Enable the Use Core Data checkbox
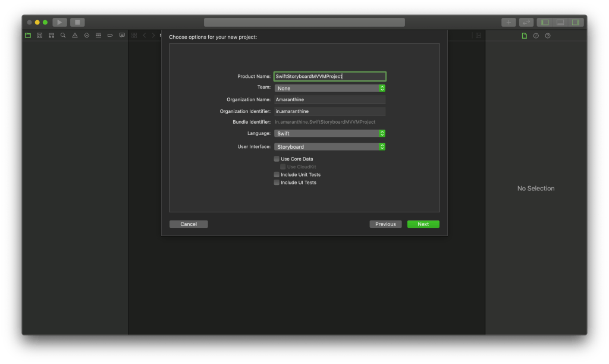609x364 pixels. (277, 159)
